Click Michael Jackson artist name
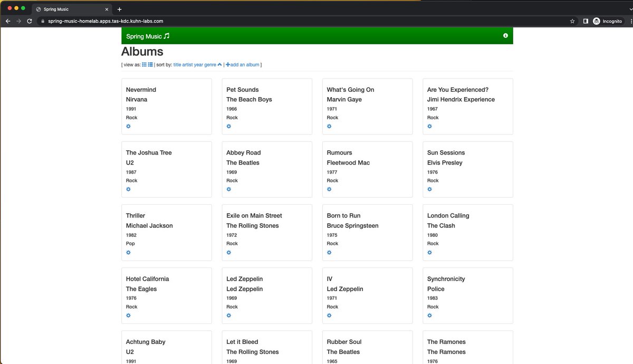633x364 pixels. click(x=149, y=225)
